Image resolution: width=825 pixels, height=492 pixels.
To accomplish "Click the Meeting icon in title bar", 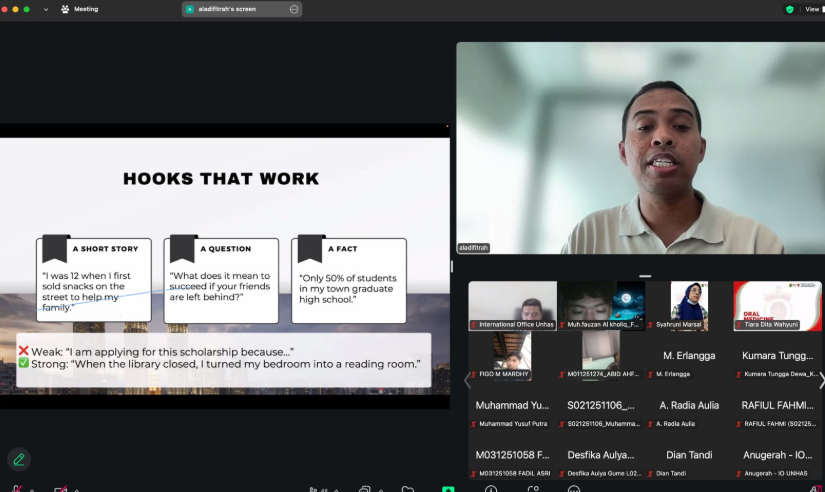I will pyautogui.click(x=65, y=9).
